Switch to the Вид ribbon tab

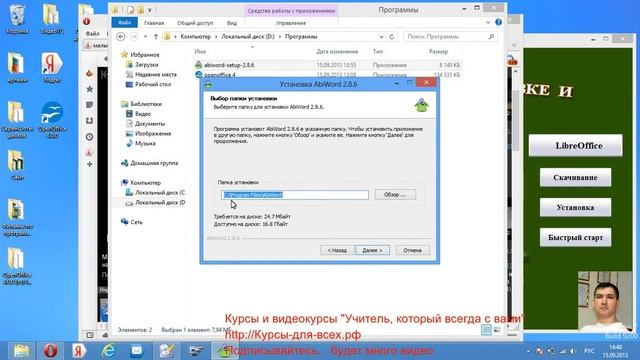tap(232, 23)
